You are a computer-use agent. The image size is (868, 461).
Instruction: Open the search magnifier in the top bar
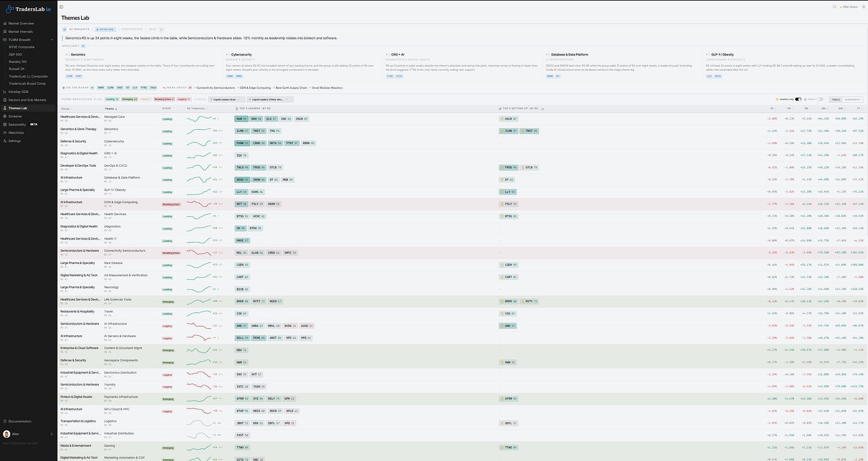(x=835, y=7)
